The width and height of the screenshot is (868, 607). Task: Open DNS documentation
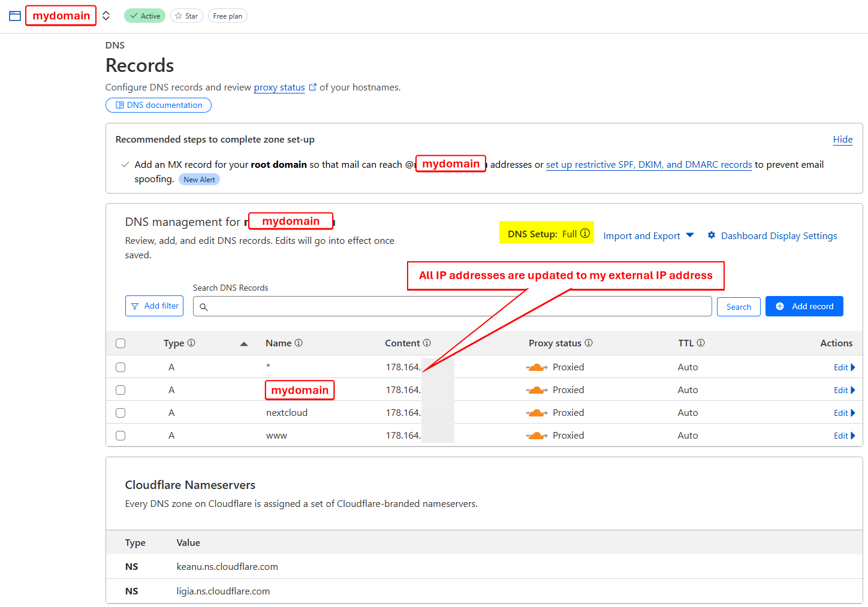pyautogui.click(x=158, y=105)
